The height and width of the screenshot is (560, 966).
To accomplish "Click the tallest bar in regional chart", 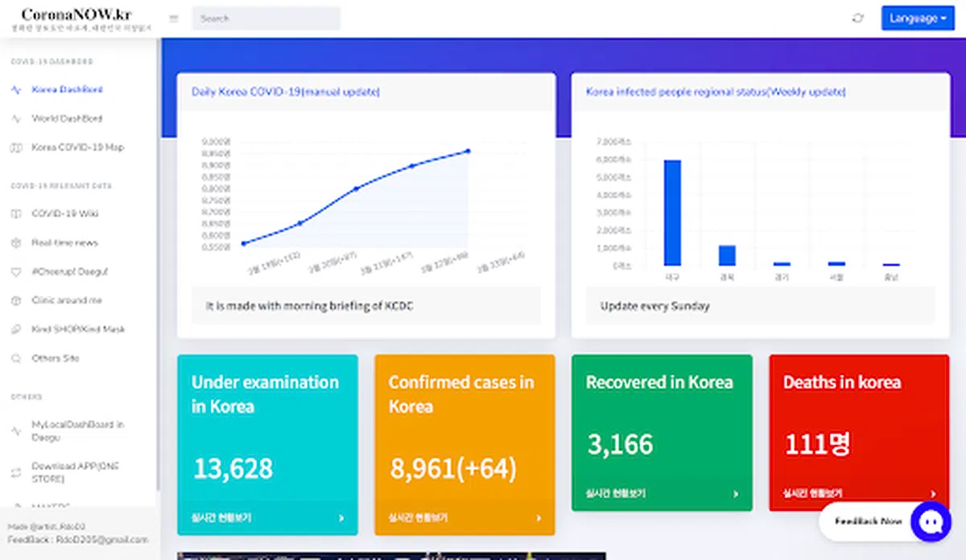I will coord(672,212).
